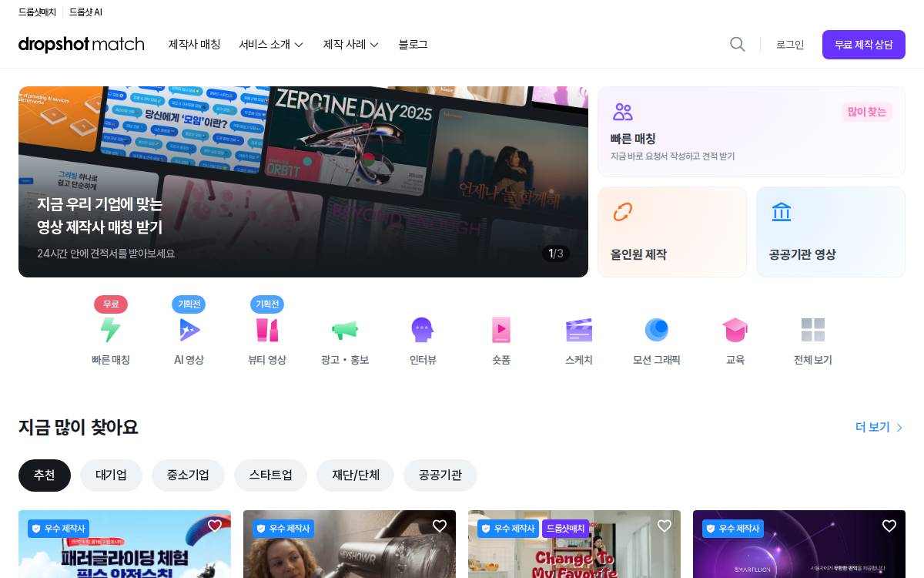
Task: Expand the 제작 사례 dropdown menu
Action: click(351, 45)
